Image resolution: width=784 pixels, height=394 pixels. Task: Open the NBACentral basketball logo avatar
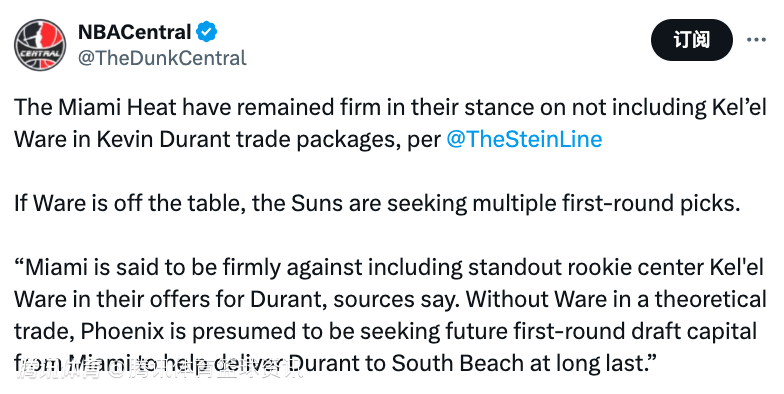pos(40,45)
